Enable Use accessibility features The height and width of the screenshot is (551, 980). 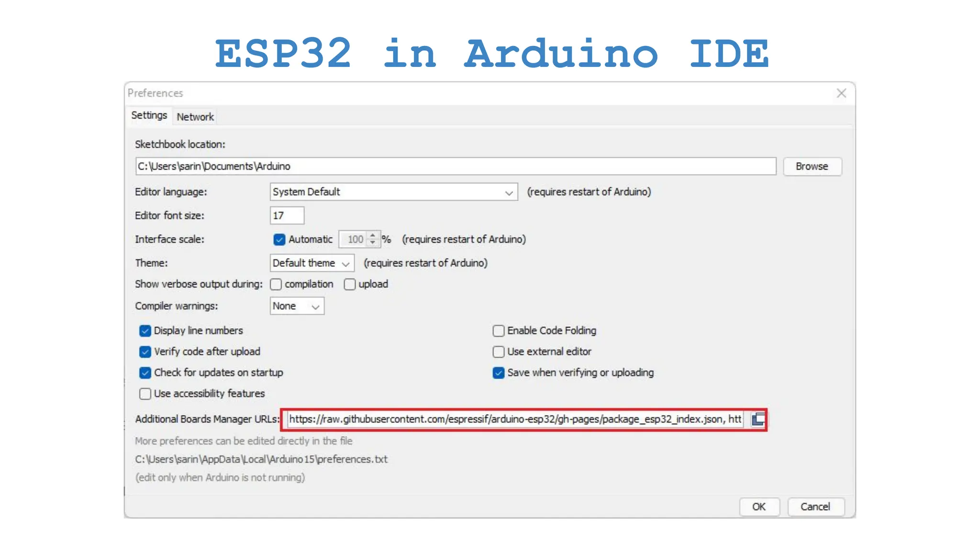pyautogui.click(x=145, y=394)
